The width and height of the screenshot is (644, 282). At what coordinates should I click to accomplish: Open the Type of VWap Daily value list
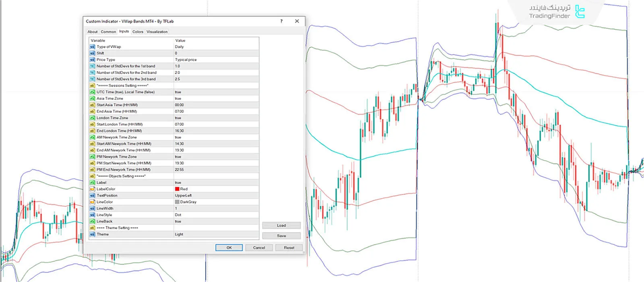pyautogui.click(x=180, y=47)
